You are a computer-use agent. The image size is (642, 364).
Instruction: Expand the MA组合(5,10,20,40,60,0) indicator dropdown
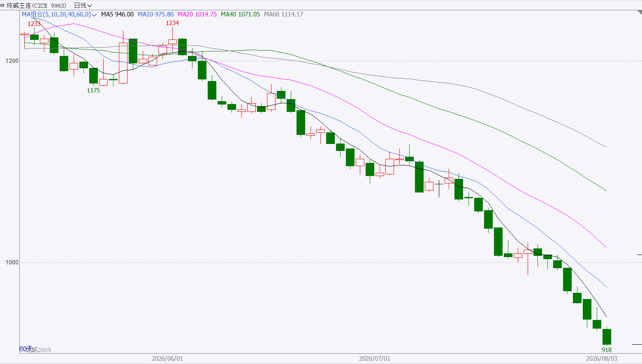point(59,14)
